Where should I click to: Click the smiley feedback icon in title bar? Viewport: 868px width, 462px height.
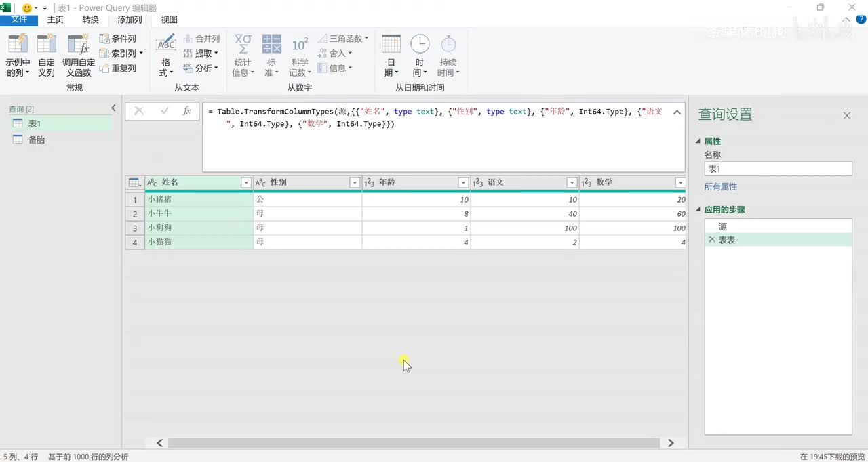click(27, 8)
